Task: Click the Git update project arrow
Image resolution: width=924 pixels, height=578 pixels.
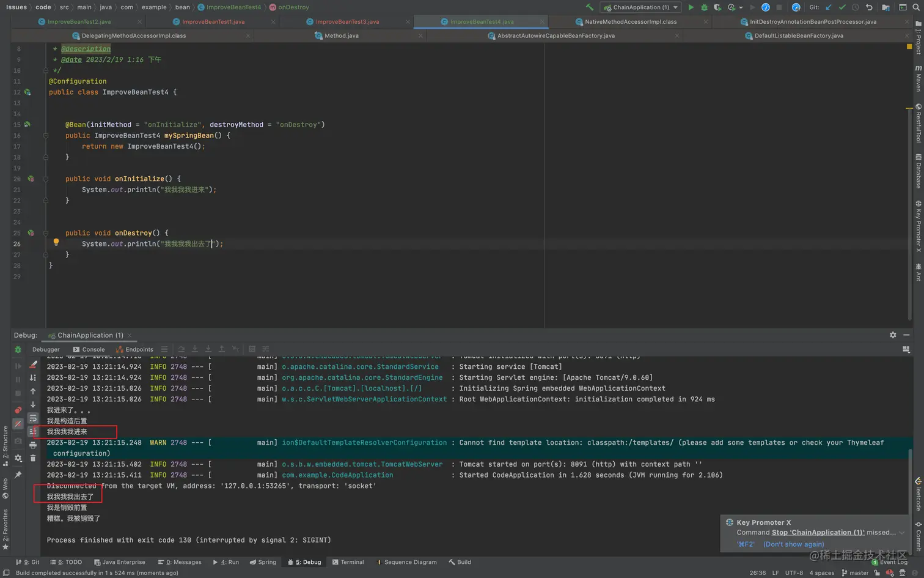Action: point(829,7)
